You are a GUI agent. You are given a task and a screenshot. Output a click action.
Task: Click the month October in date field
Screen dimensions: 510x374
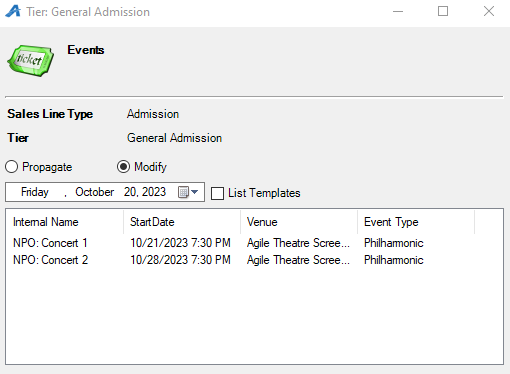click(95, 192)
